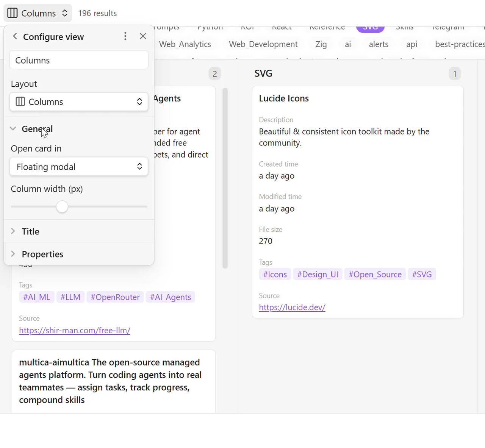This screenshot has width=485, height=448.
Task: Select the api tag filter
Action: pyautogui.click(x=411, y=44)
